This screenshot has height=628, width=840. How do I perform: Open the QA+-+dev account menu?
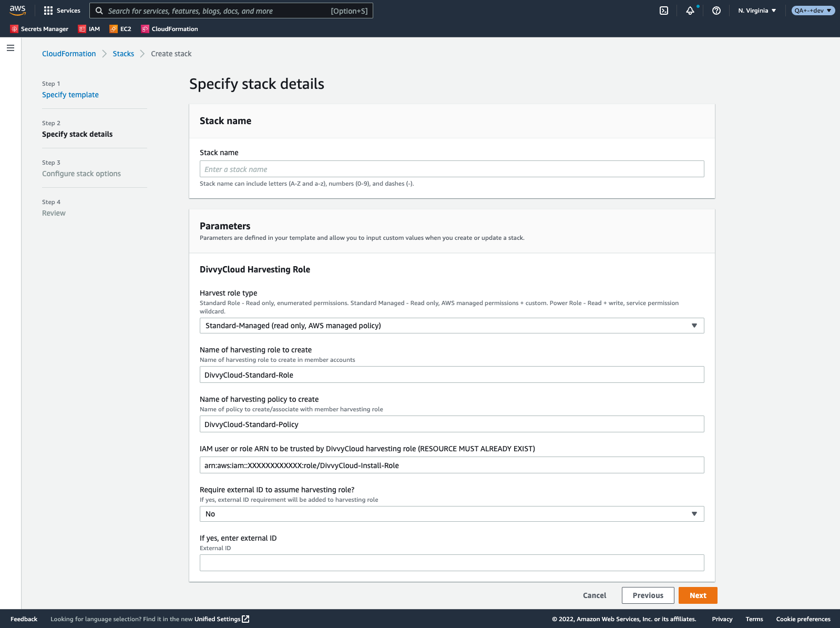pos(813,11)
